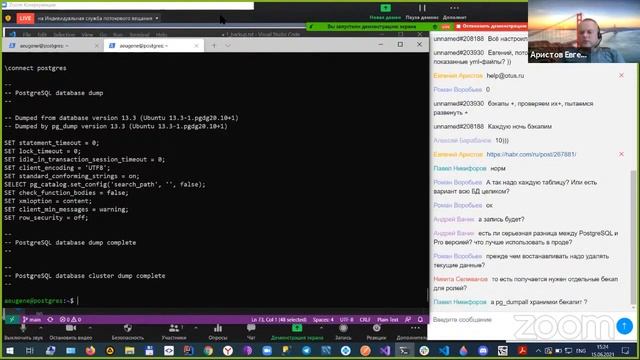Open the Polls bar-chart button
The image size is (640, 360).
point(218,332)
